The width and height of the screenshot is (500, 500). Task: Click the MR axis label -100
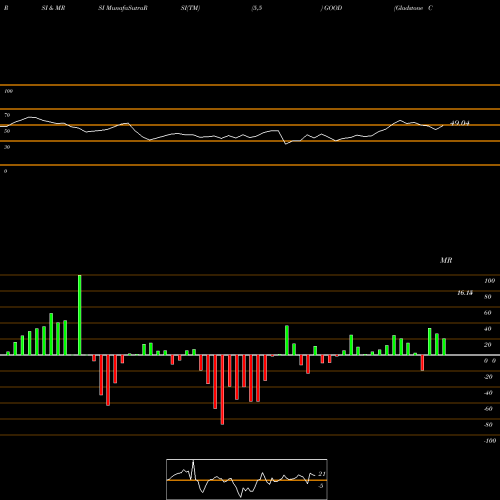click(490, 441)
